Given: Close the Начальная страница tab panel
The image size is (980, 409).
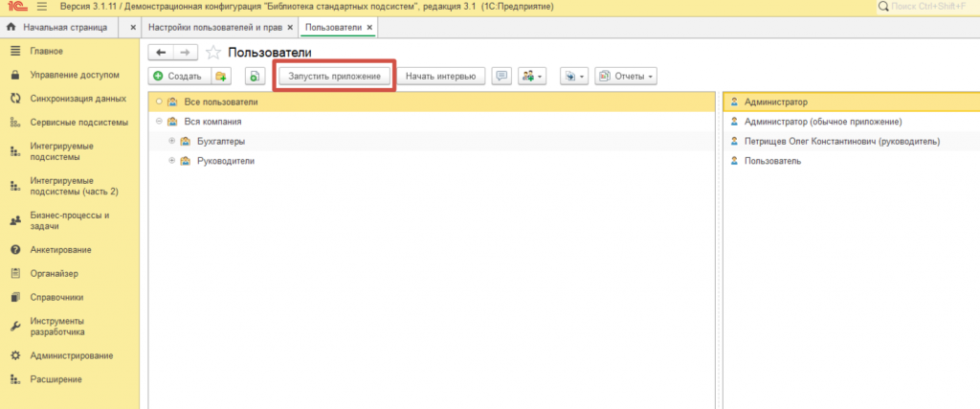Looking at the screenshot, I should click(x=133, y=28).
